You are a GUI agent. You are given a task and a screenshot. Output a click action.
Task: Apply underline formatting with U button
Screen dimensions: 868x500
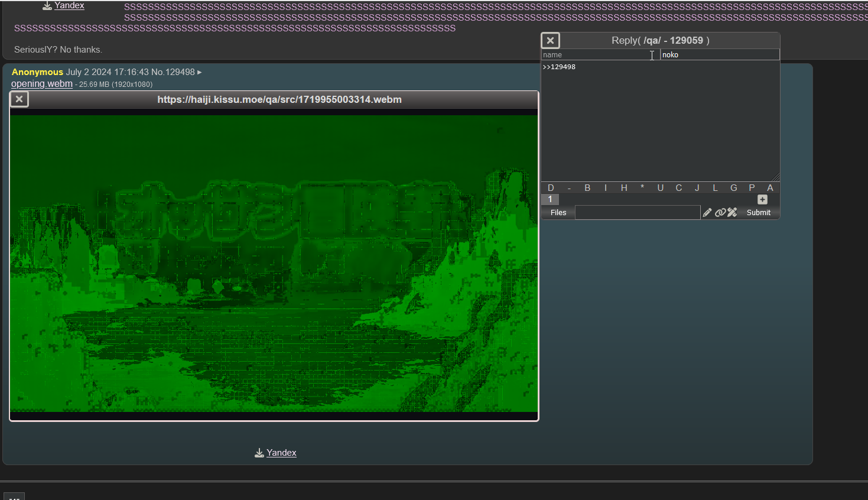(661, 188)
